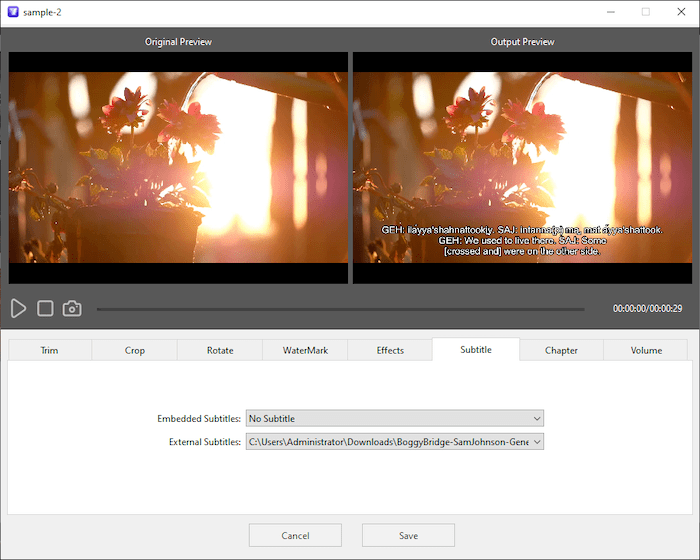Viewport: 700px width, 560px height.
Task: Take a snapshot with the camera icon
Action: coord(72,309)
